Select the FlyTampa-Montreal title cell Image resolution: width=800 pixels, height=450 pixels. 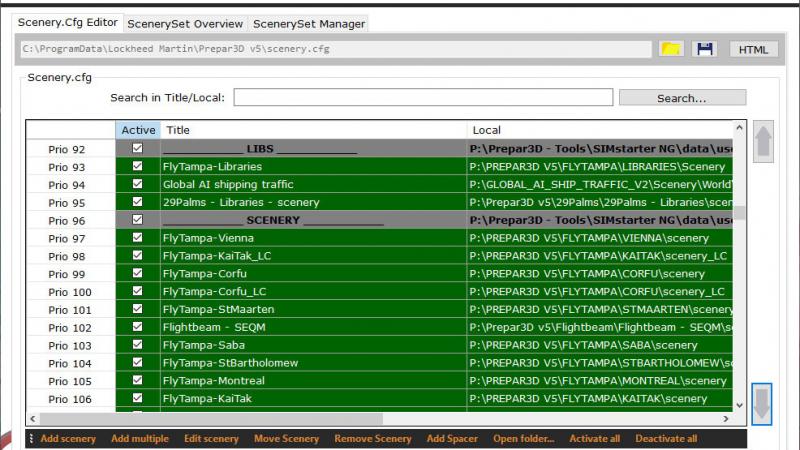(x=313, y=381)
